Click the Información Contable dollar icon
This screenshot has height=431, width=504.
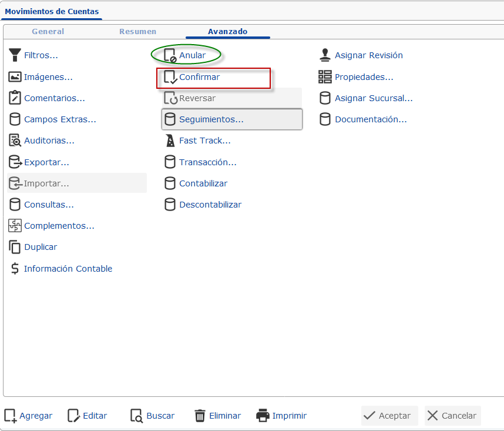point(15,269)
